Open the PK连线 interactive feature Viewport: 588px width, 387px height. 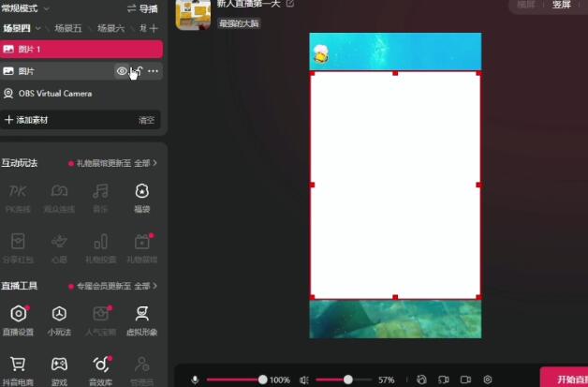coord(18,198)
